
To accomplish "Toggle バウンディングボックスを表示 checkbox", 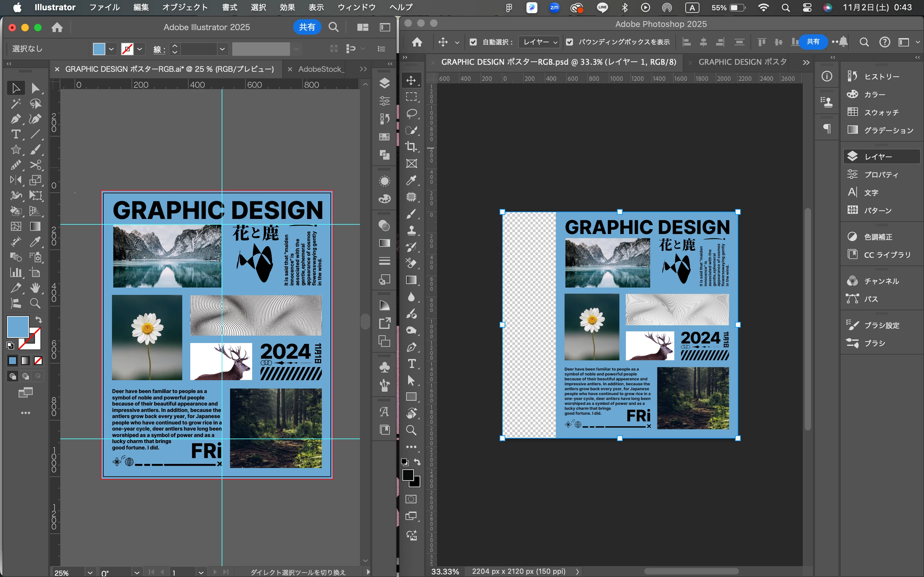I will (569, 42).
